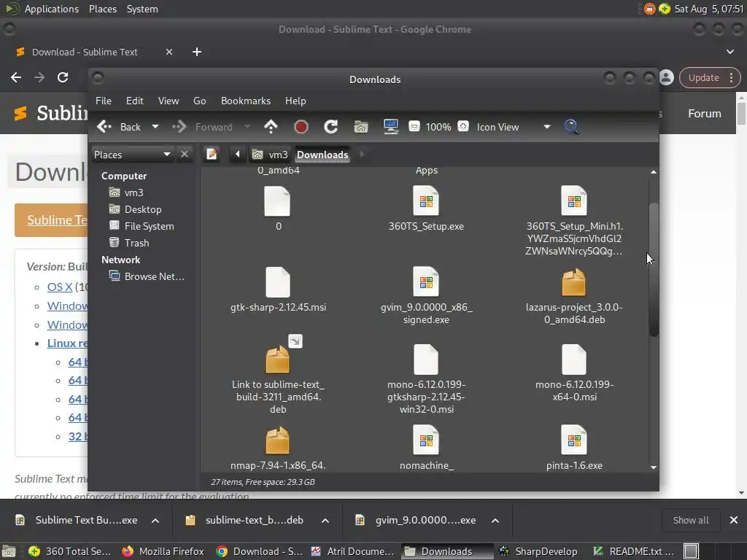Open Computer icon in file manager toolbar
The image size is (747, 560).
(x=391, y=127)
